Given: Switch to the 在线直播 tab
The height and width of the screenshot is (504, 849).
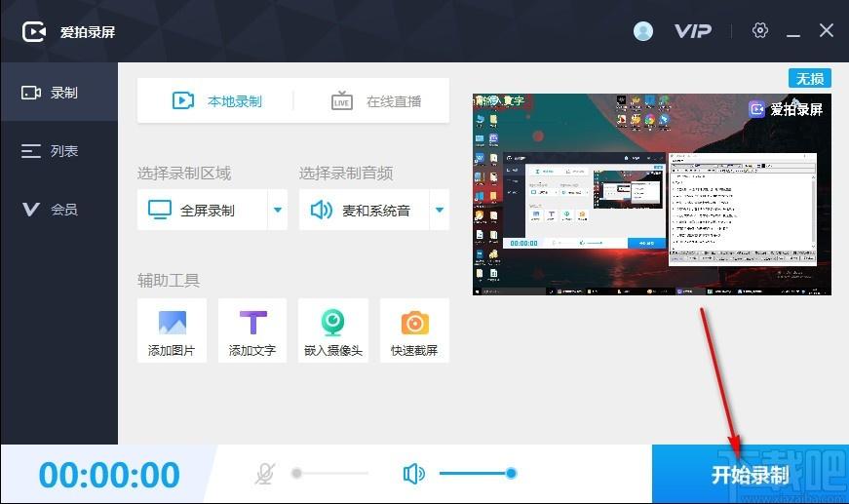Looking at the screenshot, I should (376, 100).
